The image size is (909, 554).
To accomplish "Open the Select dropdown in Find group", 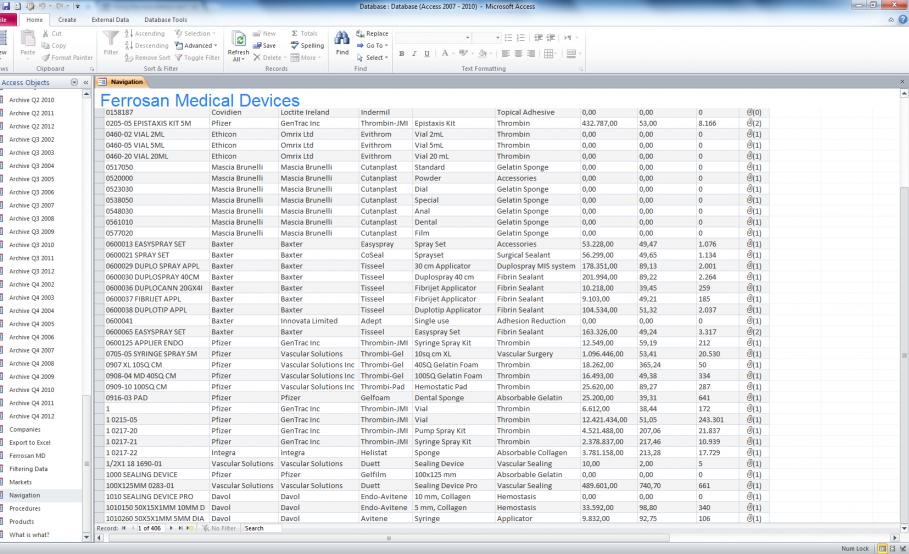I will click(x=372, y=58).
